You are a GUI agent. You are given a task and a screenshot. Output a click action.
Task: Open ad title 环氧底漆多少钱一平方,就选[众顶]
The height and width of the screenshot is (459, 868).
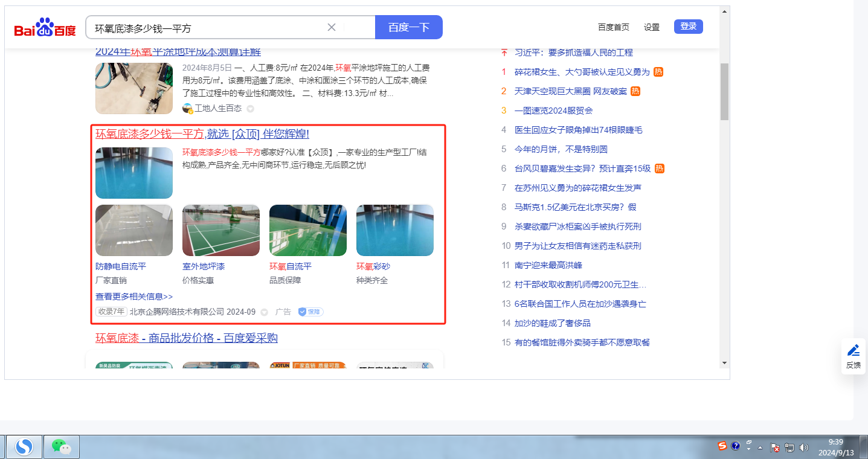pyautogui.click(x=202, y=134)
